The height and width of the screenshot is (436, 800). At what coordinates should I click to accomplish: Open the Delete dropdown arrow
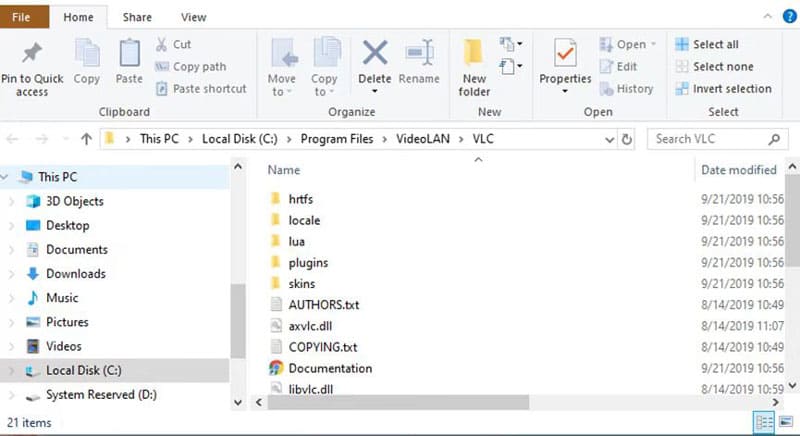point(375,92)
